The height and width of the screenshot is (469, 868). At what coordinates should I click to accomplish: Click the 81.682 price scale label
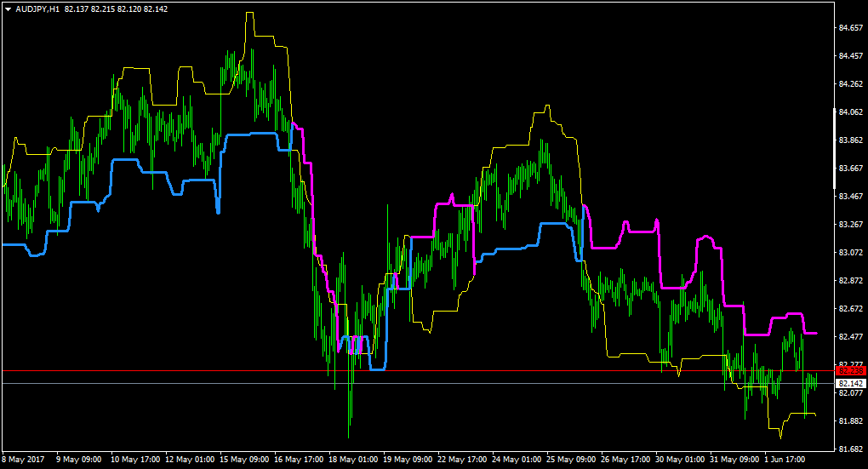click(x=851, y=449)
